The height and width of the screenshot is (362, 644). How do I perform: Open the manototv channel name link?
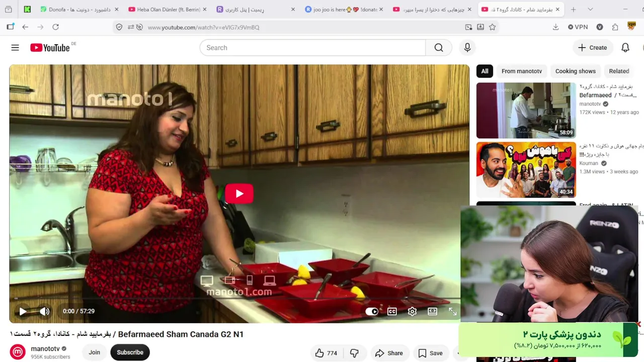click(45, 348)
